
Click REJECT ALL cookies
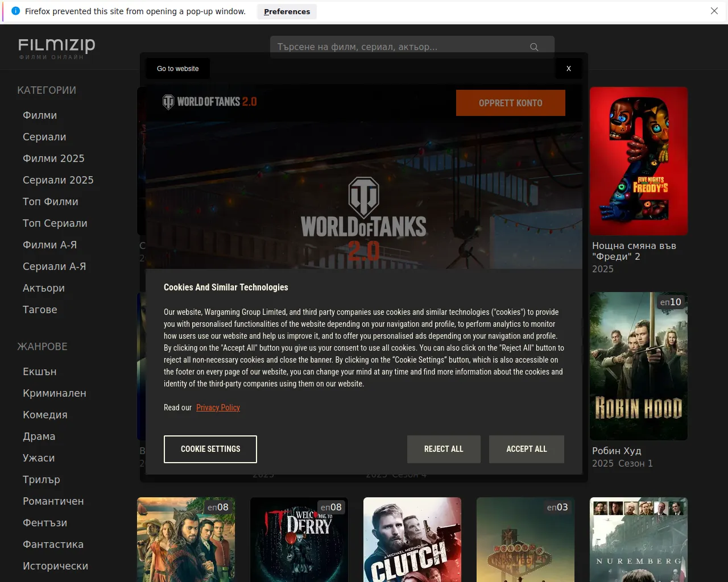tap(444, 449)
